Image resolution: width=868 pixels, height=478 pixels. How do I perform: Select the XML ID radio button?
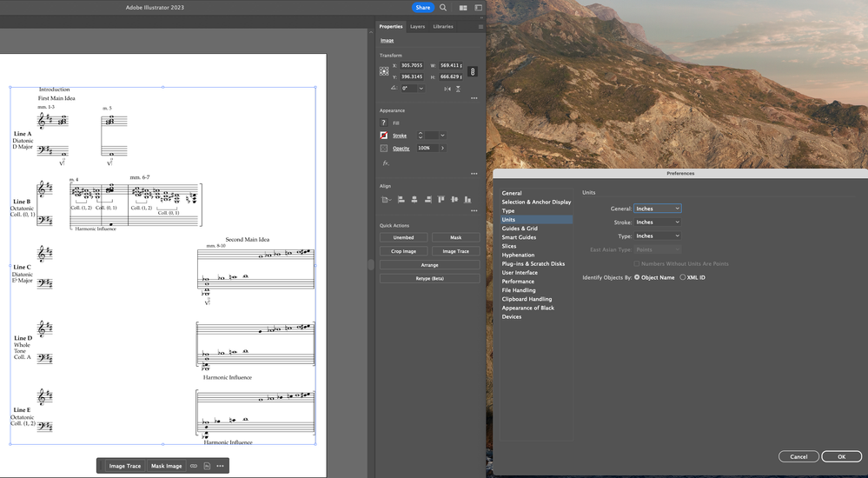pos(683,277)
